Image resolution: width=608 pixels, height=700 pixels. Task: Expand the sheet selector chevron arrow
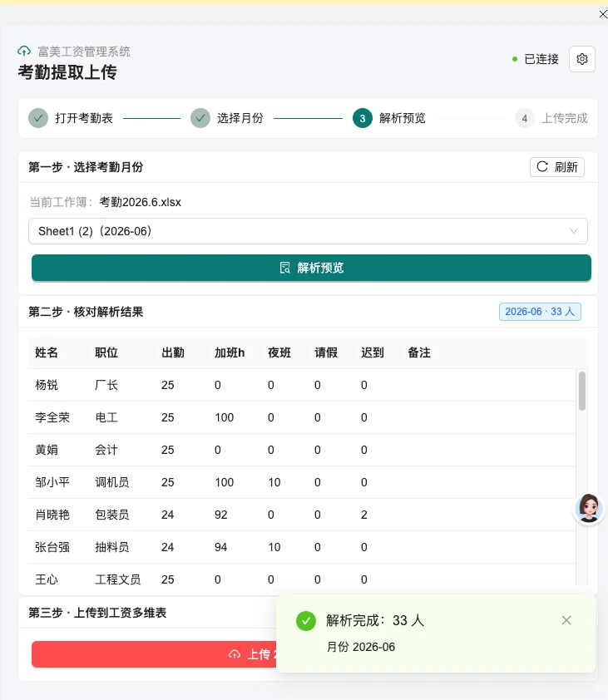[x=574, y=231]
